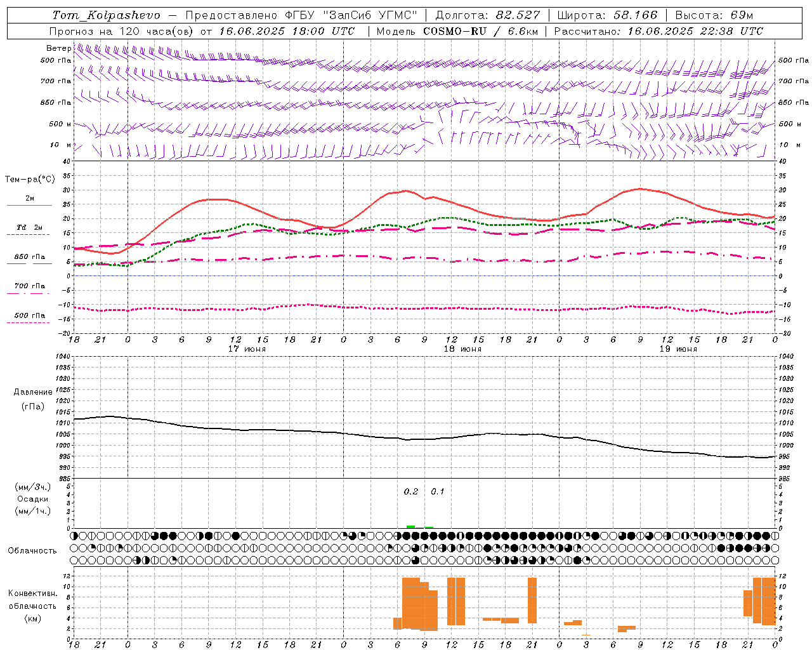Click the 500 гПа temperature legend entry
812x650 pixels.
click(x=29, y=315)
